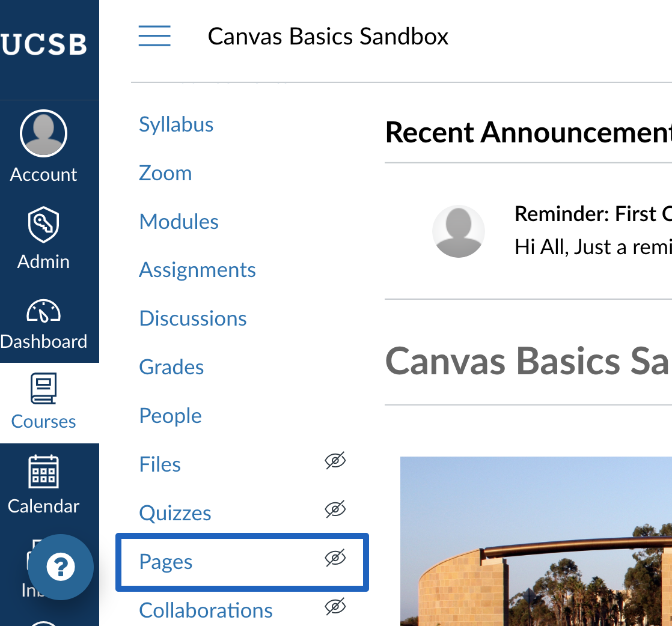
Task: Click the hidden eye icon beside Quizzes
Action: pyautogui.click(x=335, y=509)
